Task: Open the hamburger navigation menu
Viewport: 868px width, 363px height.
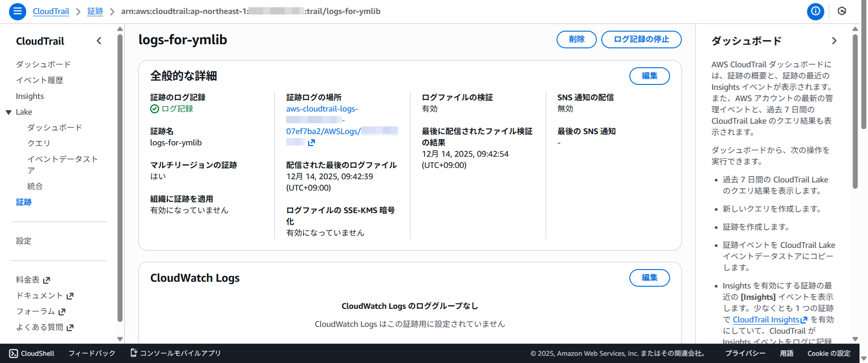Action: 17,11
